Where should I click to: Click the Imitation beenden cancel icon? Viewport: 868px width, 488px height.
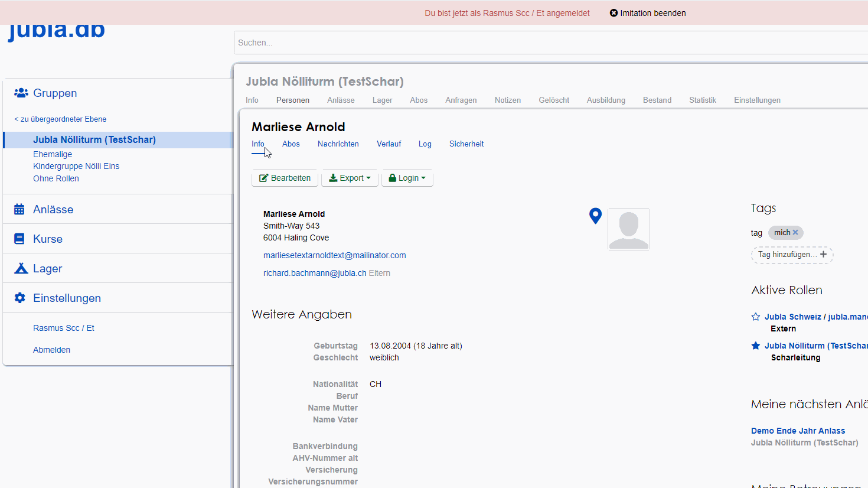[x=614, y=13]
